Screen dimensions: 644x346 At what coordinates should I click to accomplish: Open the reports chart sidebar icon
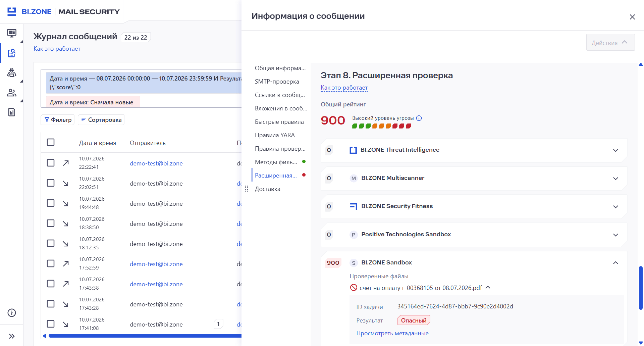click(12, 112)
